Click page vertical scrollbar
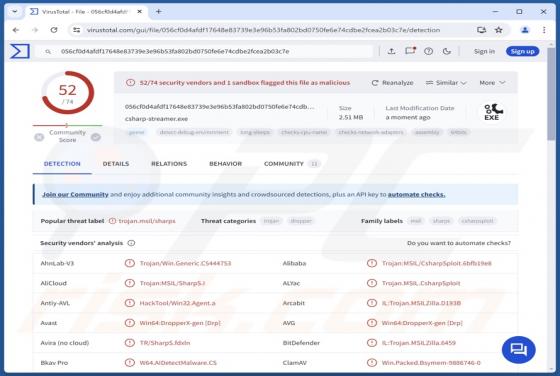560x376 pixels. tap(551, 93)
